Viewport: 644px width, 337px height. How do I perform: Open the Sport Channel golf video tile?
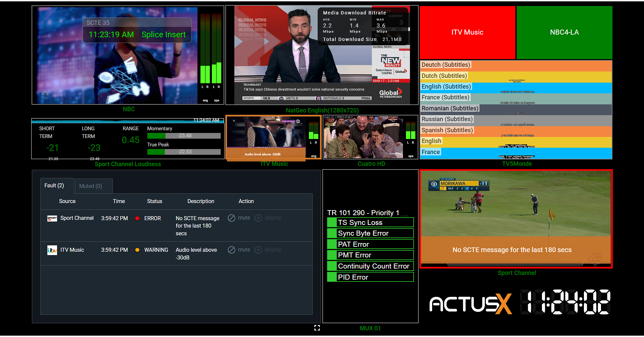pyautogui.click(x=516, y=219)
